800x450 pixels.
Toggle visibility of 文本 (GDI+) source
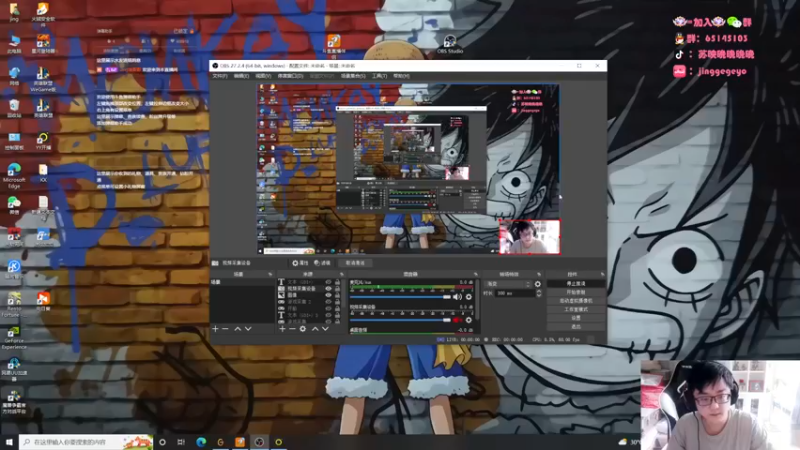tap(328, 282)
